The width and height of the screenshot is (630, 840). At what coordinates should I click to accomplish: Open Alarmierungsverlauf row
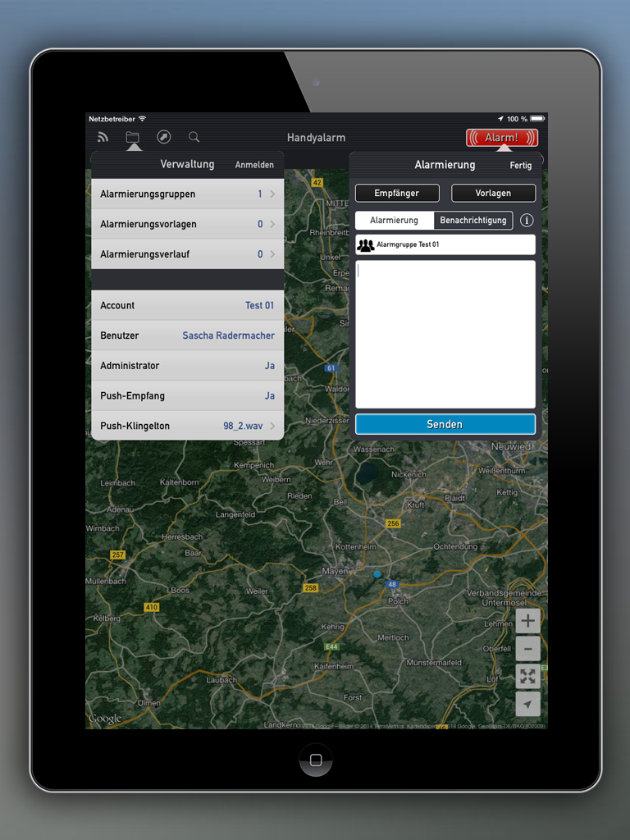(188, 254)
